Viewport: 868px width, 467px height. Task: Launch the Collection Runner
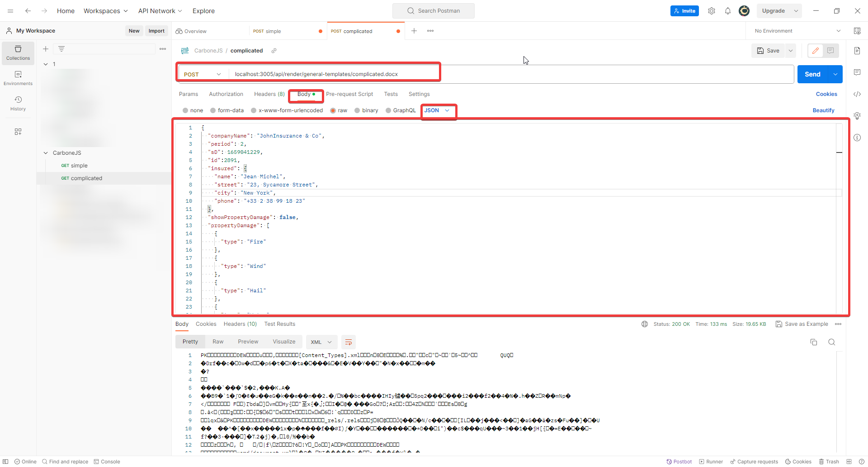tap(711, 462)
